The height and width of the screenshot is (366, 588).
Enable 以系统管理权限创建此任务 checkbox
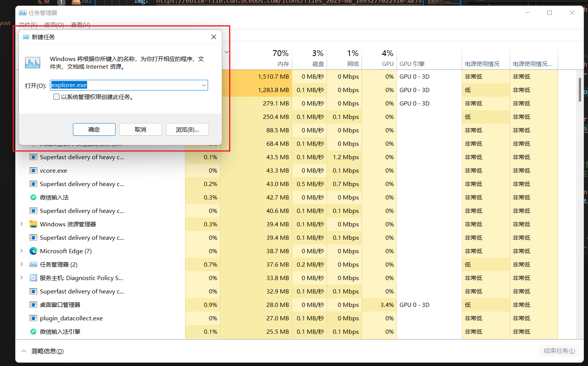[x=56, y=97]
